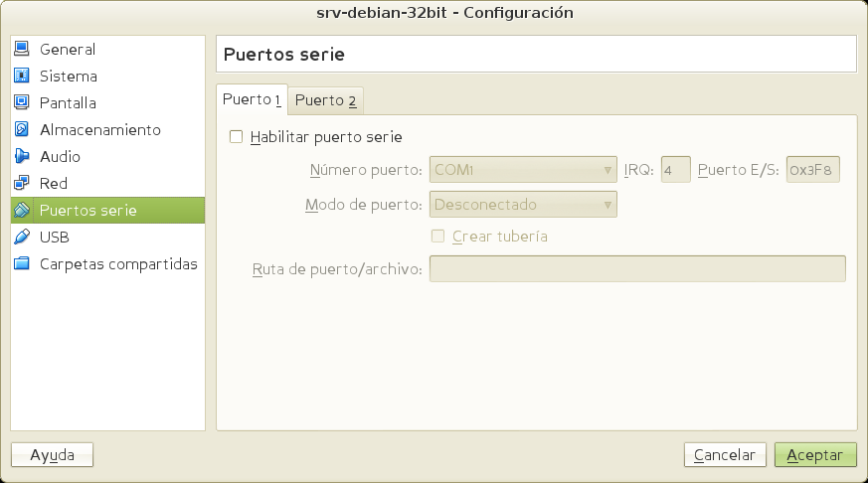Open the Número puerto COM1 dropdown

coord(523,170)
